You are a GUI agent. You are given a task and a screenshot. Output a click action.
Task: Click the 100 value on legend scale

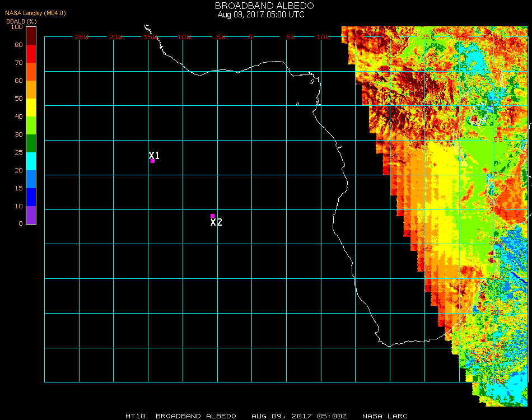(x=17, y=27)
